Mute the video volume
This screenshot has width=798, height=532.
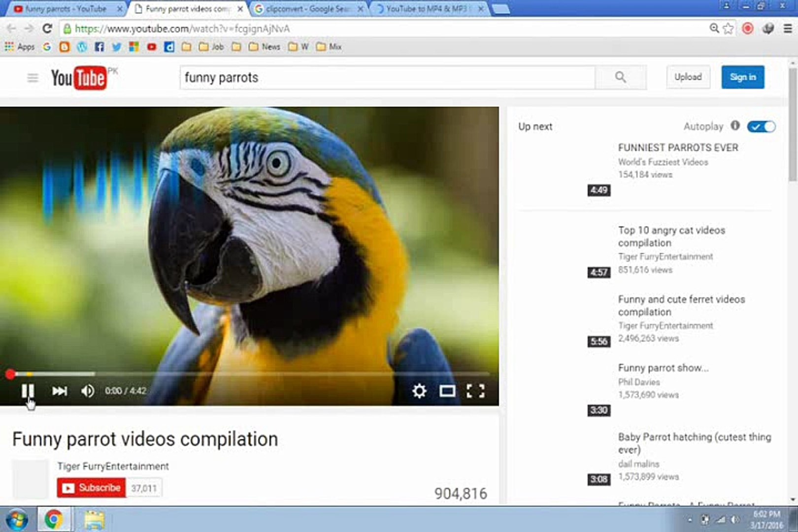click(x=88, y=391)
